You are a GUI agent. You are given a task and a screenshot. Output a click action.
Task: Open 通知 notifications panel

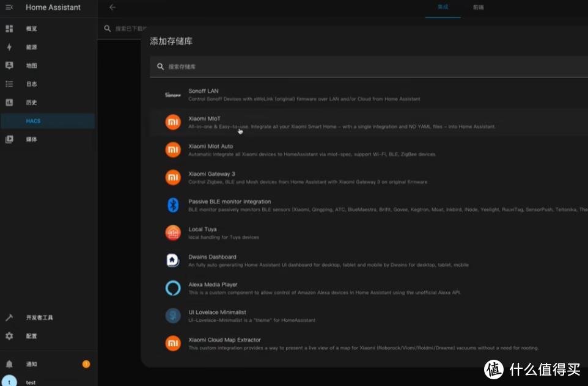31,364
